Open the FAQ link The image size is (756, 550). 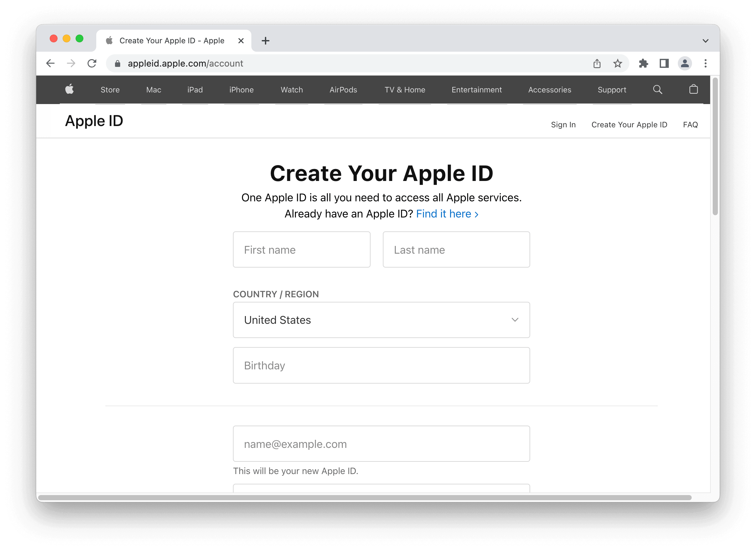(690, 125)
